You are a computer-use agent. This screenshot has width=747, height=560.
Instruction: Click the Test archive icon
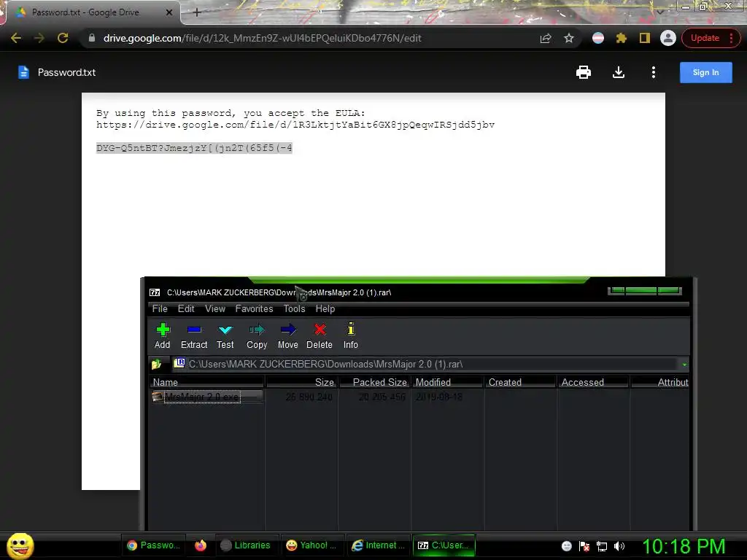click(x=225, y=335)
